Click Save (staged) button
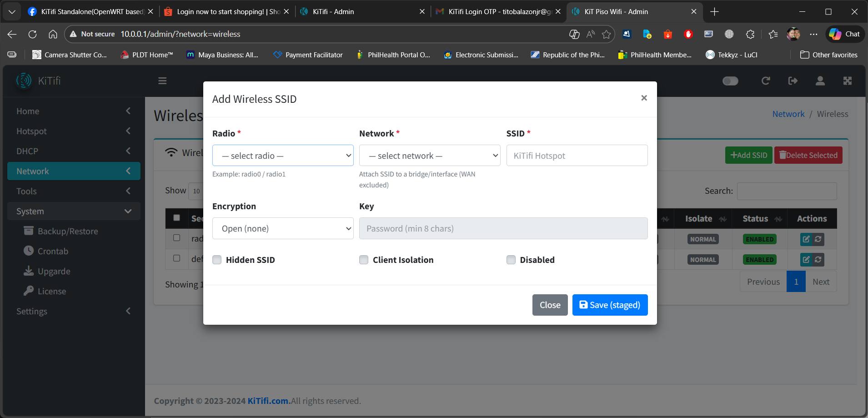The image size is (868, 418). [610, 305]
